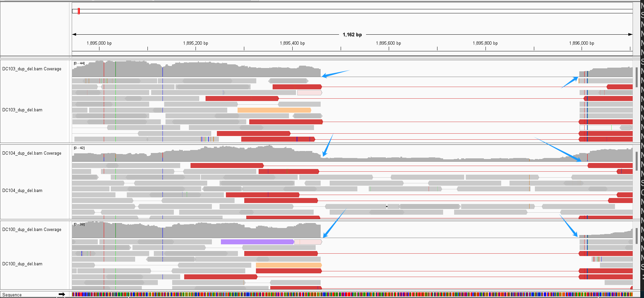Select the pale pink read in DC103 track
Screen dimensions: 644x298
point(310,93)
